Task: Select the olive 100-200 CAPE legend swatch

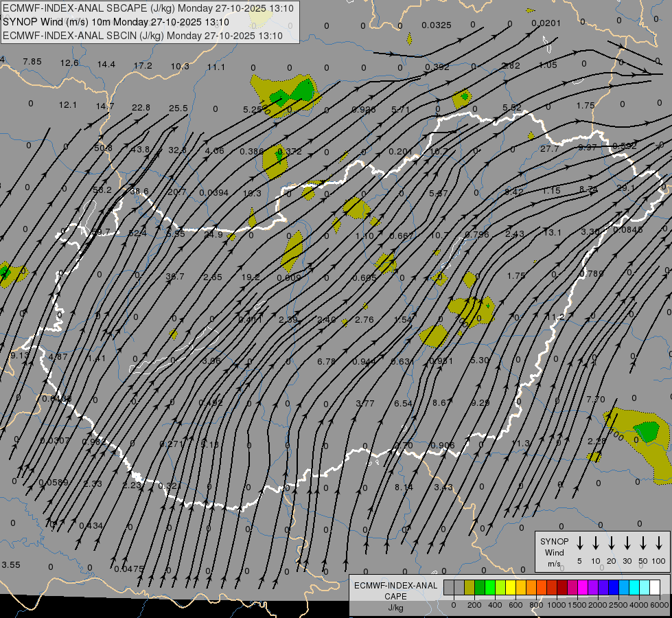Action: (x=470, y=588)
